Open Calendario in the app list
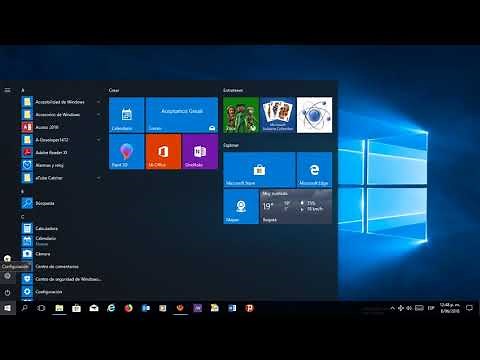This screenshot has height=360, width=480. point(62,241)
